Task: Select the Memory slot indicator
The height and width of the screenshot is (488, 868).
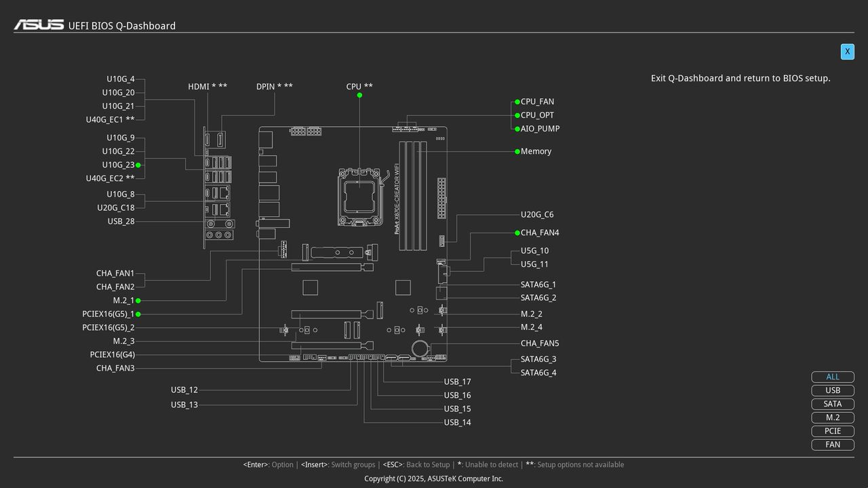Action: pyautogui.click(x=516, y=151)
